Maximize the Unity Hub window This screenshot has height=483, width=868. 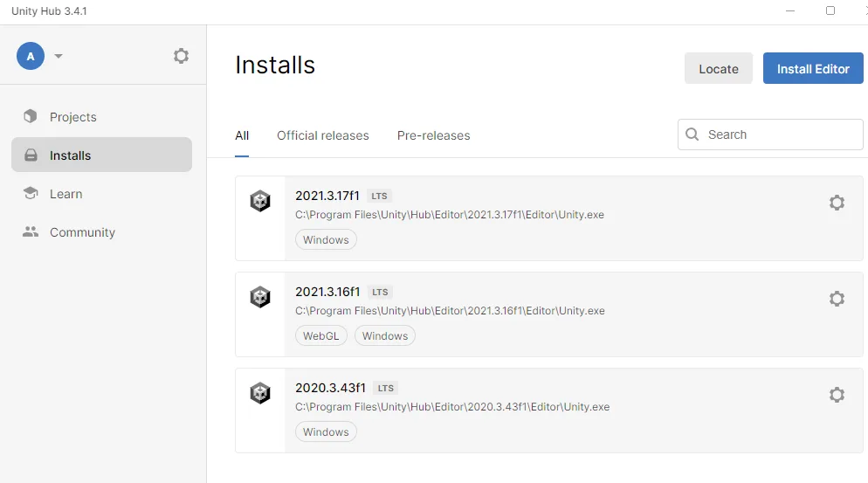(x=830, y=10)
